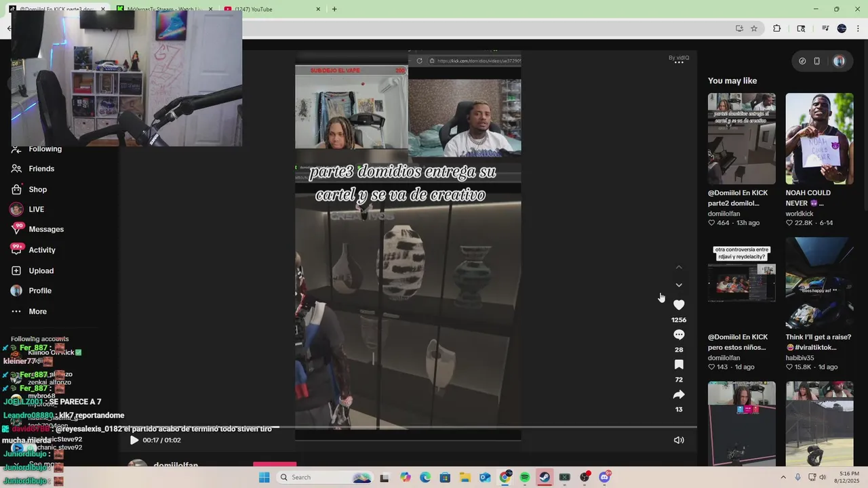Open the comments bubble icon showing 28
This screenshot has height=488, width=868.
pos(679,335)
